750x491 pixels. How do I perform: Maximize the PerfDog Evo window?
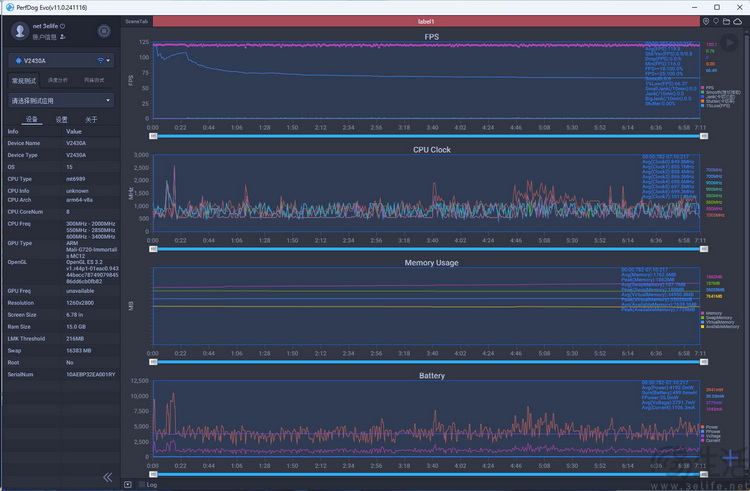click(x=717, y=7)
